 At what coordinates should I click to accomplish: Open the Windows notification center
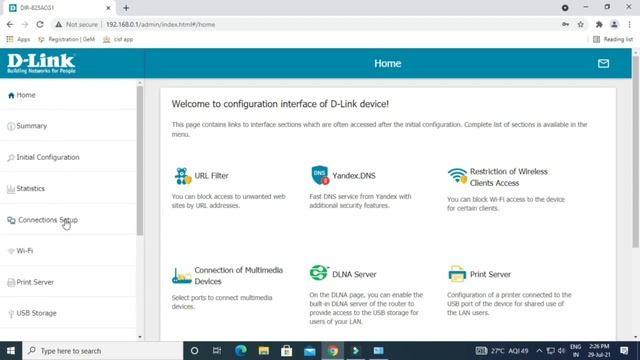(x=624, y=351)
